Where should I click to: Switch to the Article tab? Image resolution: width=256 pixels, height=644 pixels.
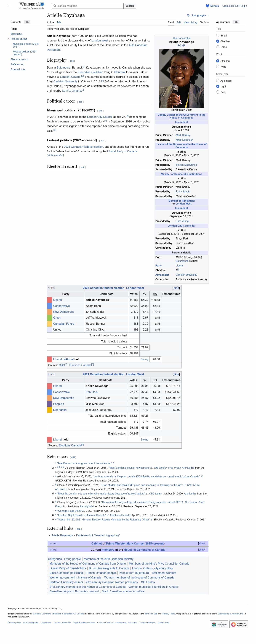point(50,22)
